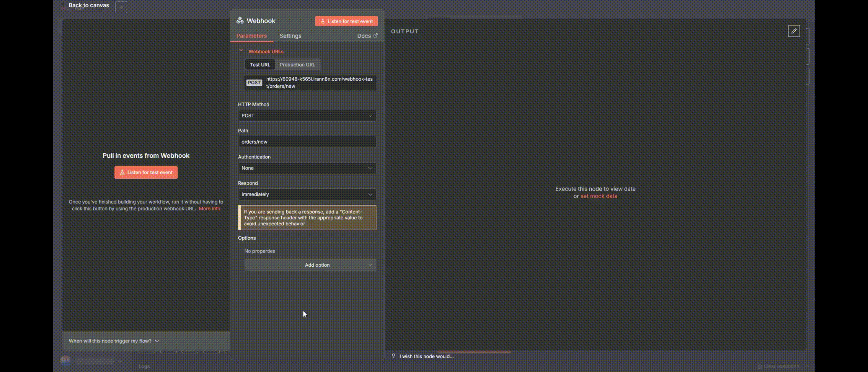Click the Docs external link icon
Image resolution: width=868 pixels, height=372 pixels.
pos(375,35)
